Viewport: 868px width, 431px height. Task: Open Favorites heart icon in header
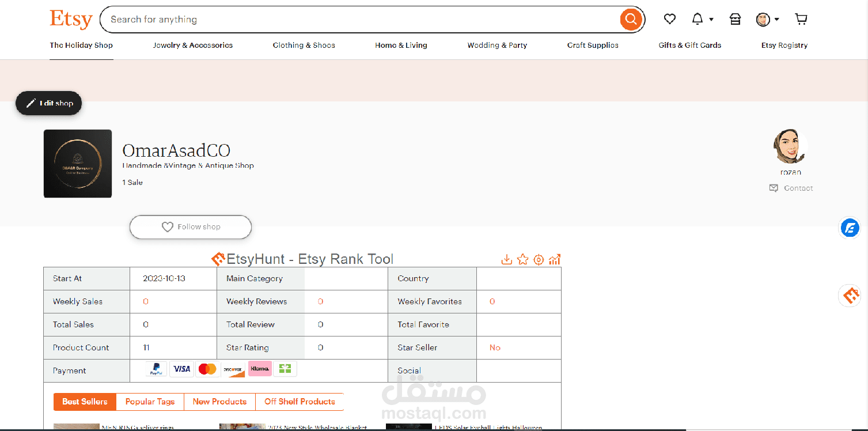669,19
